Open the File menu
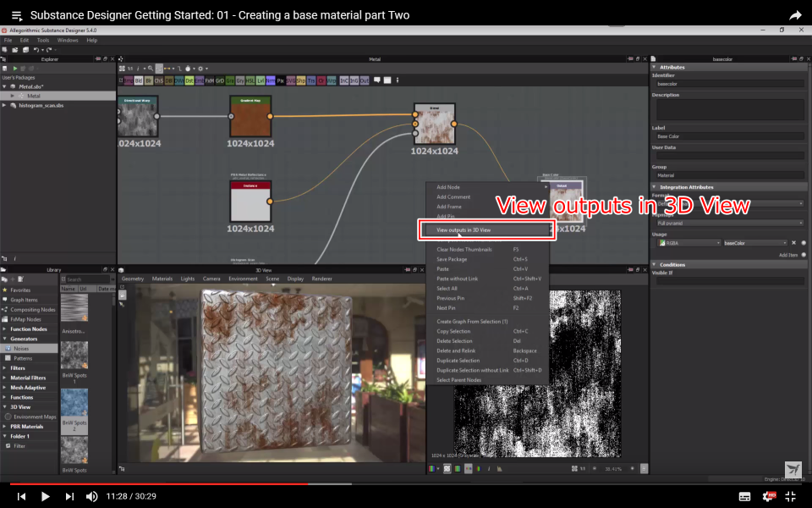Viewport: 812px width, 508px height. coord(8,41)
